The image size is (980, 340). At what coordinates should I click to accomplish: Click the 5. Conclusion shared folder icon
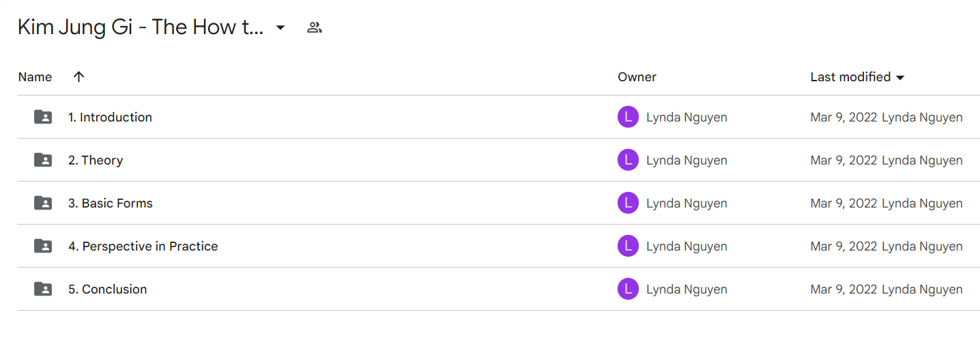43,289
